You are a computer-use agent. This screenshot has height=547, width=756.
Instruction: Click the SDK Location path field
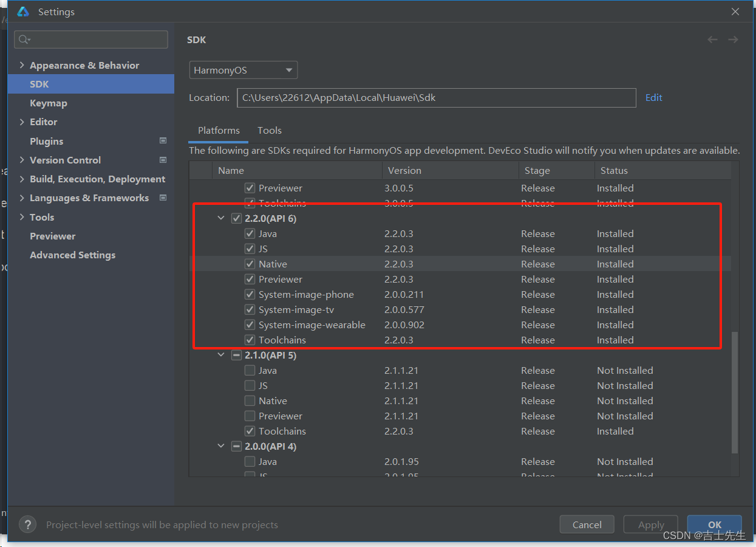pyautogui.click(x=436, y=97)
